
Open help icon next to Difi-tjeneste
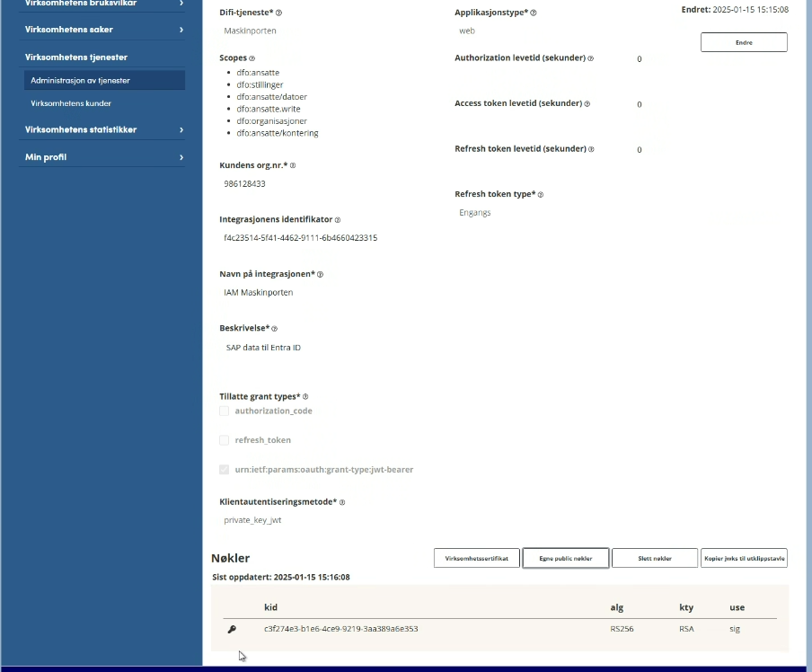[278, 13]
